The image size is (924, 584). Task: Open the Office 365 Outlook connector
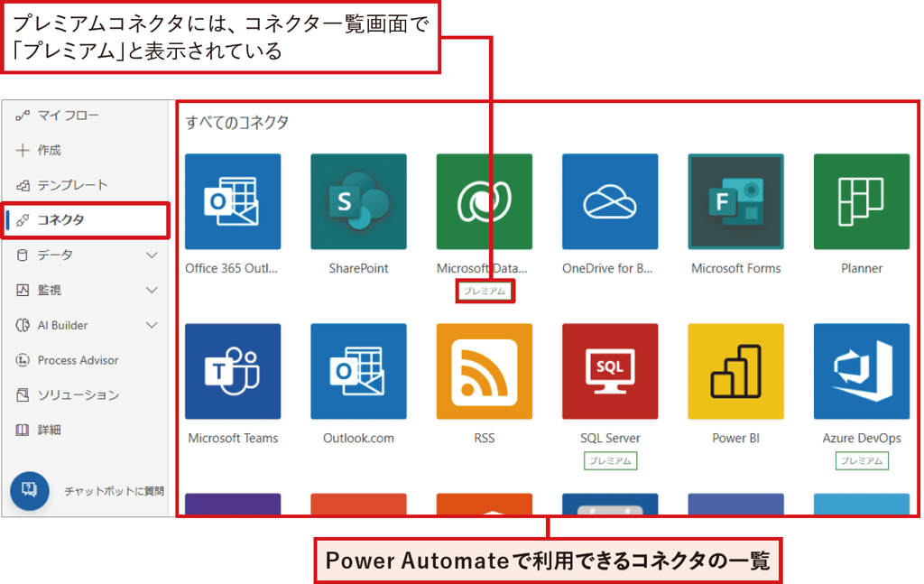coord(233,200)
